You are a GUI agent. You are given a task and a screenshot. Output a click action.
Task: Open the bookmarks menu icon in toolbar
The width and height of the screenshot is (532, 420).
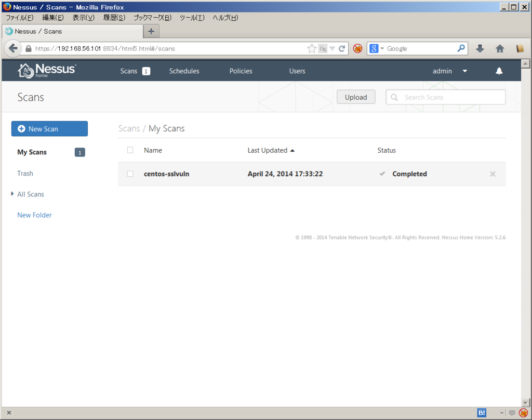(x=520, y=48)
